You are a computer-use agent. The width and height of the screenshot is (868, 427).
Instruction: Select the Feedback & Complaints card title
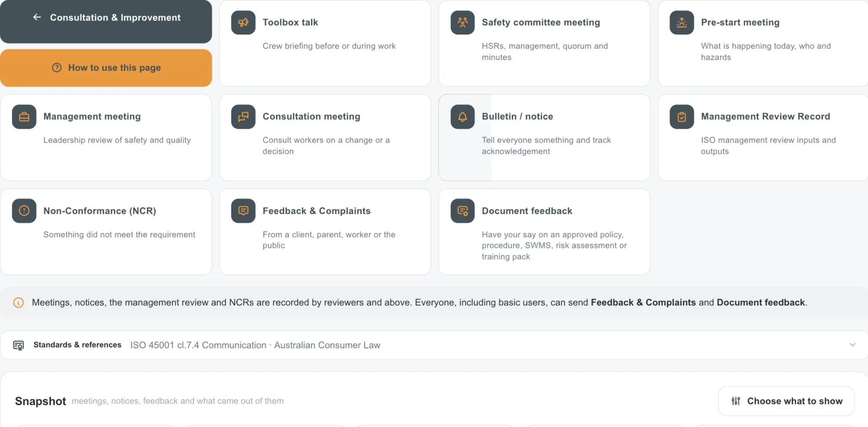pos(316,211)
